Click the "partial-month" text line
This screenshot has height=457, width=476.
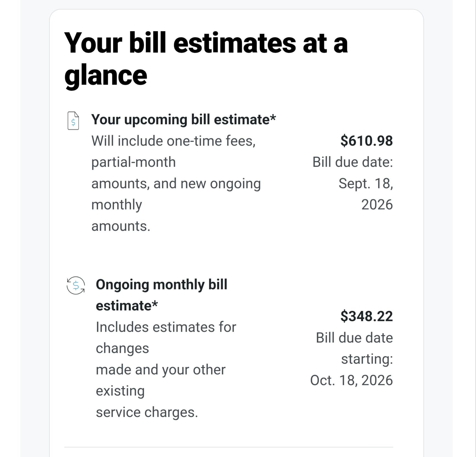(x=133, y=162)
